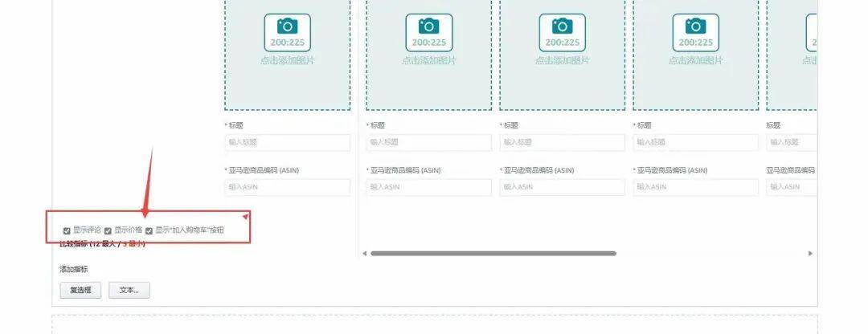Toggle 显示"加入购物车"按钮 checkbox
Viewport: 868px width, 334px height.
point(149,231)
